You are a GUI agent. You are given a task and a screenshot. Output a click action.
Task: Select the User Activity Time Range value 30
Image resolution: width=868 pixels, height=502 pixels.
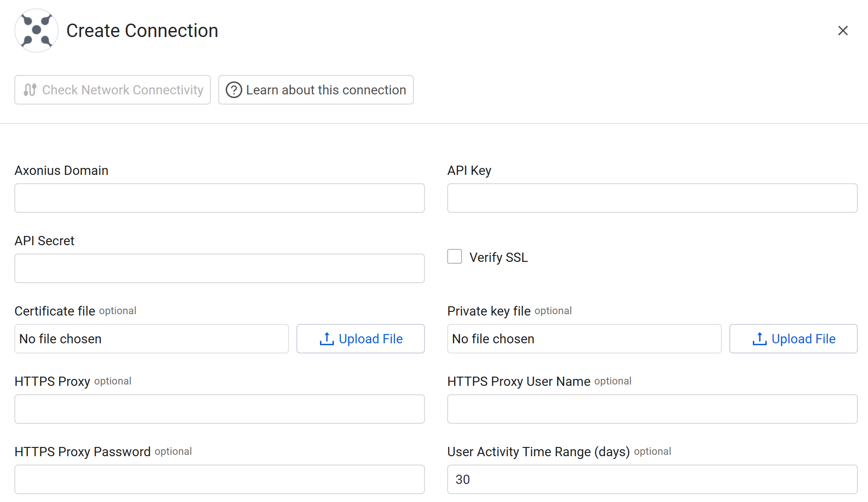652,479
